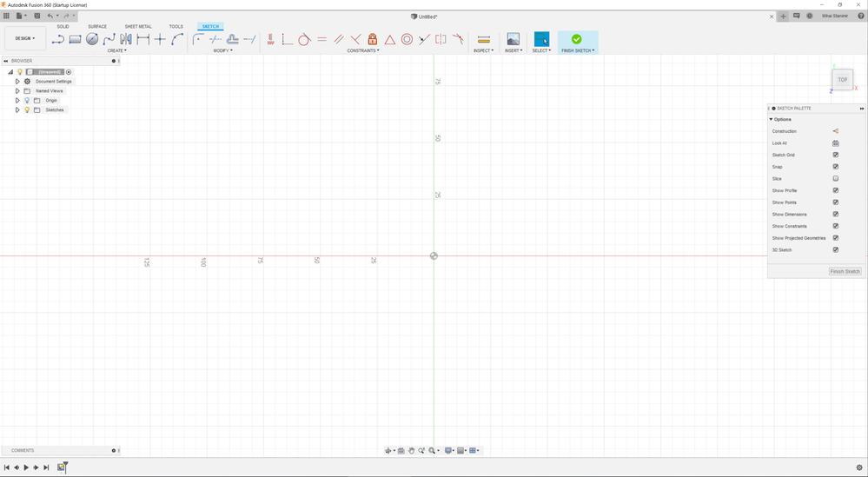Toggle the Snap checkbox
This screenshot has height=477, width=868.
click(x=835, y=167)
